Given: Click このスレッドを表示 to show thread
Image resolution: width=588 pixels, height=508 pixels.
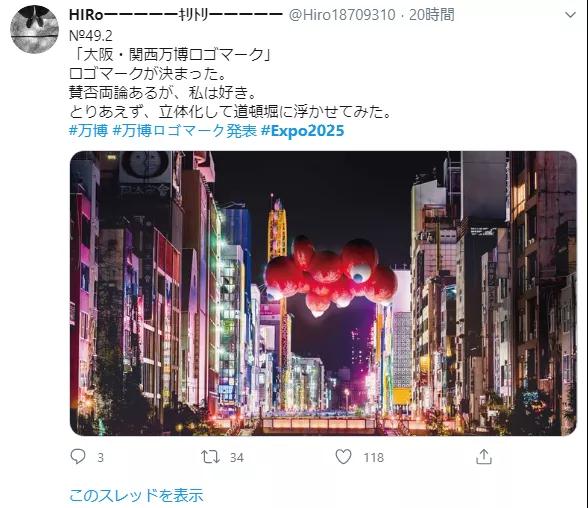Looking at the screenshot, I should (136, 495).
